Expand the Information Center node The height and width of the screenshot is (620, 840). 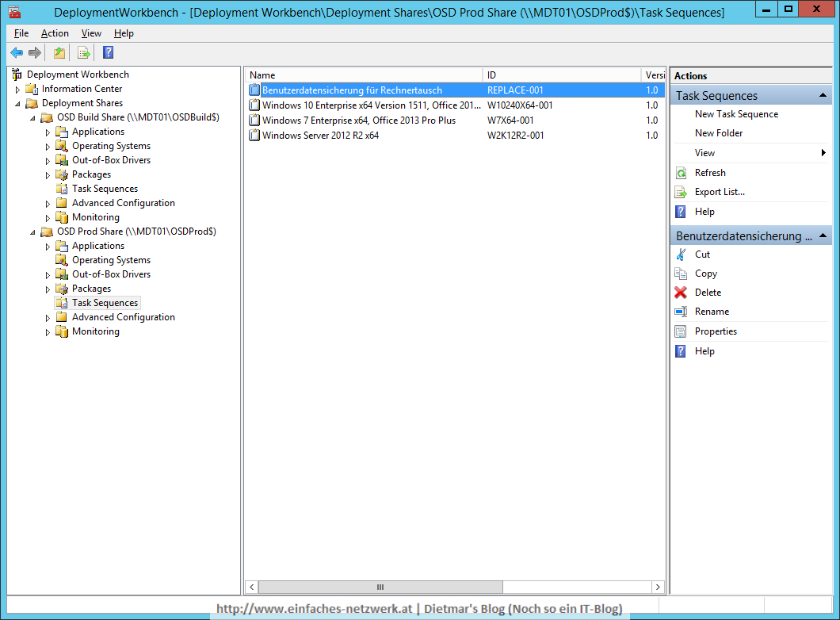point(17,90)
